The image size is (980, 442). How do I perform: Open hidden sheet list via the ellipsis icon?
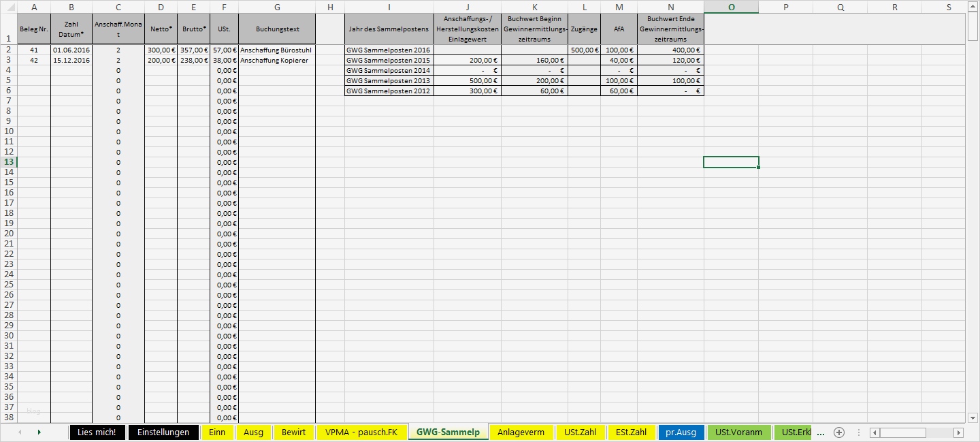point(821,432)
